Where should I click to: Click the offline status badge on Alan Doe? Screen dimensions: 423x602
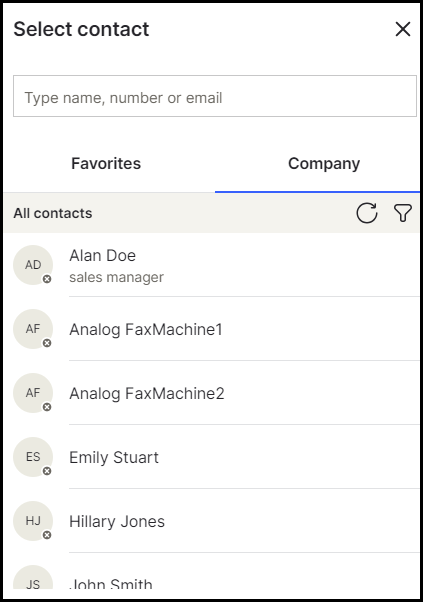click(x=47, y=279)
